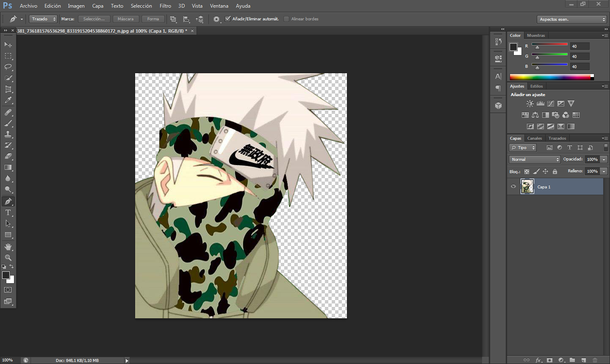The height and width of the screenshot is (364, 610).
Task: Select the Blur tool
Action: [x=8, y=178]
